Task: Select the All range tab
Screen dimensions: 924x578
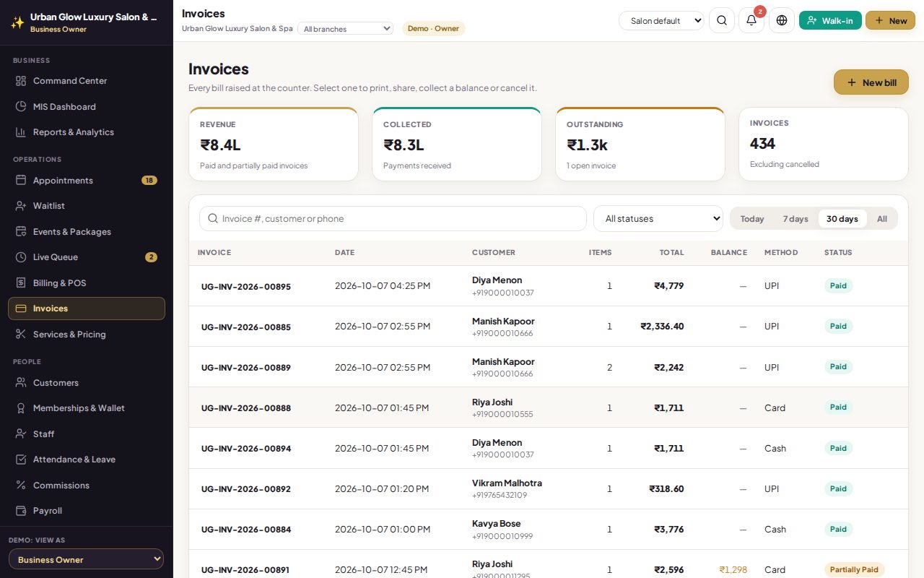Action: (882, 218)
